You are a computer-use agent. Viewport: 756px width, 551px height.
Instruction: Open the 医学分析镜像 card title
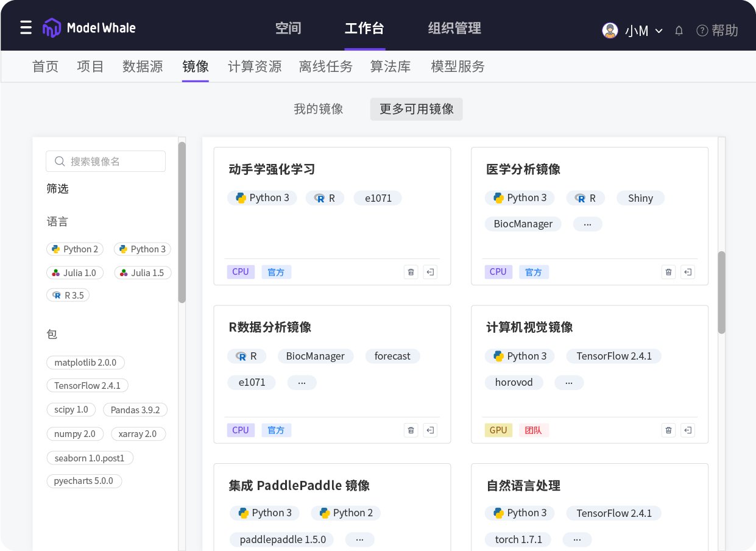tap(523, 169)
